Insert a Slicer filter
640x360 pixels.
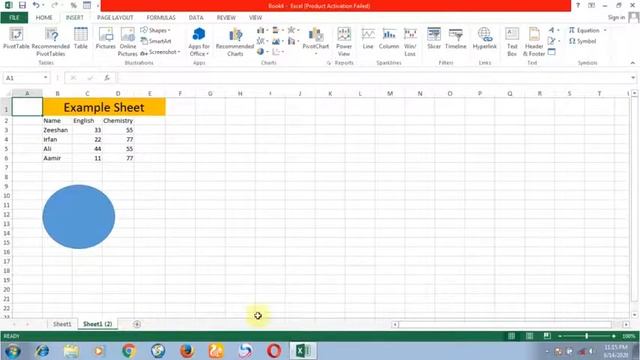434,38
